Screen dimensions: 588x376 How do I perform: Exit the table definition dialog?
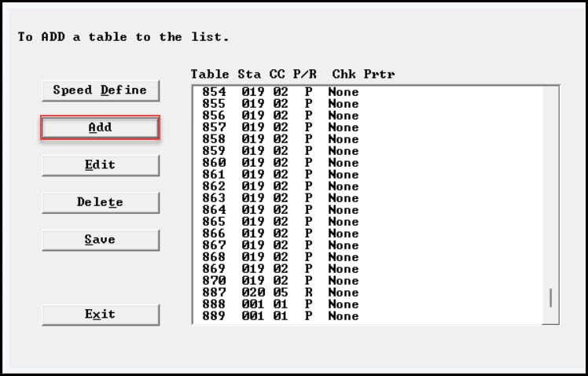[100, 315]
